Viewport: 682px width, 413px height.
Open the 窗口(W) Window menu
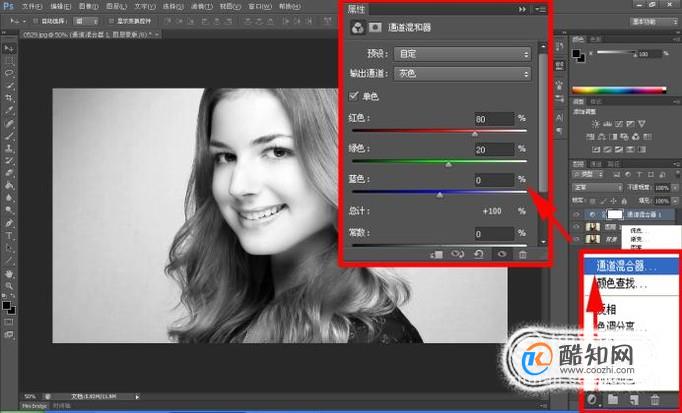pos(260,7)
